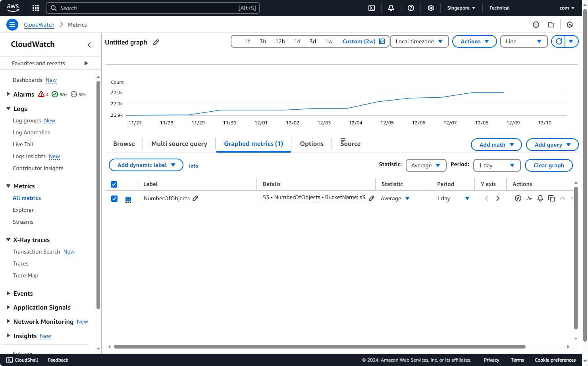This screenshot has width=588, height=366.
Task: Toggle the hamburger navigation menu
Action: tap(12, 25)
